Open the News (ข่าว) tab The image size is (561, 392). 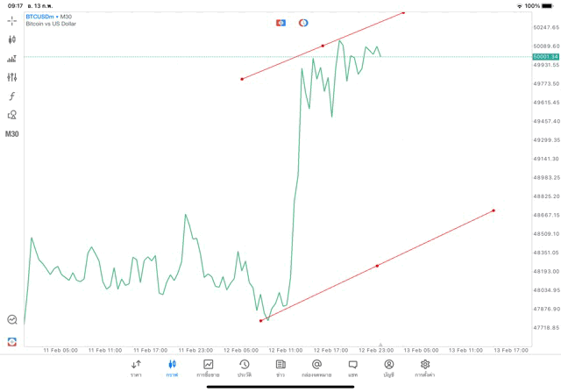[x=280, y=367]
